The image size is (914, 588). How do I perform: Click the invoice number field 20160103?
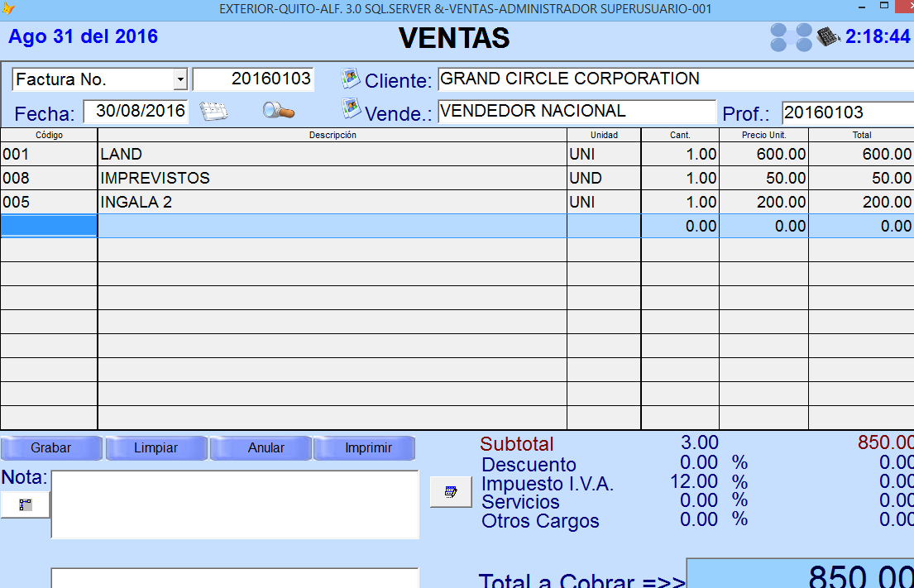click(253, 79)
